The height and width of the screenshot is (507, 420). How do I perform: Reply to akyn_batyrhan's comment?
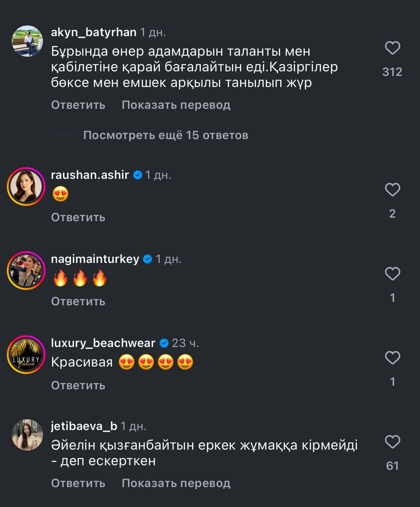coord(78,105)
